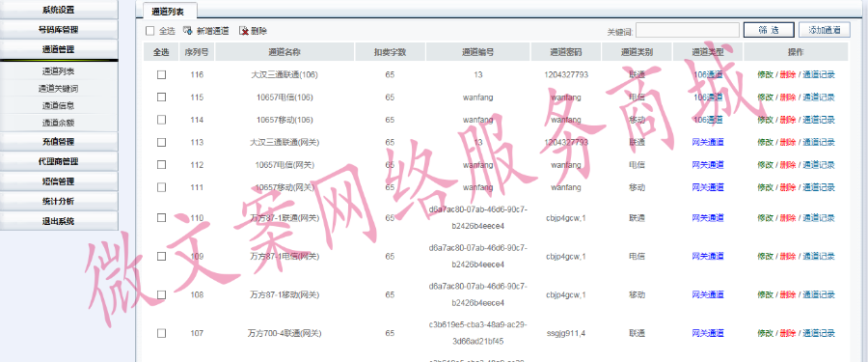The height and width of the screenshot is (362, 868).
Task: Open 通道列表 in sidebar submenu
Action: pos(59,71)
